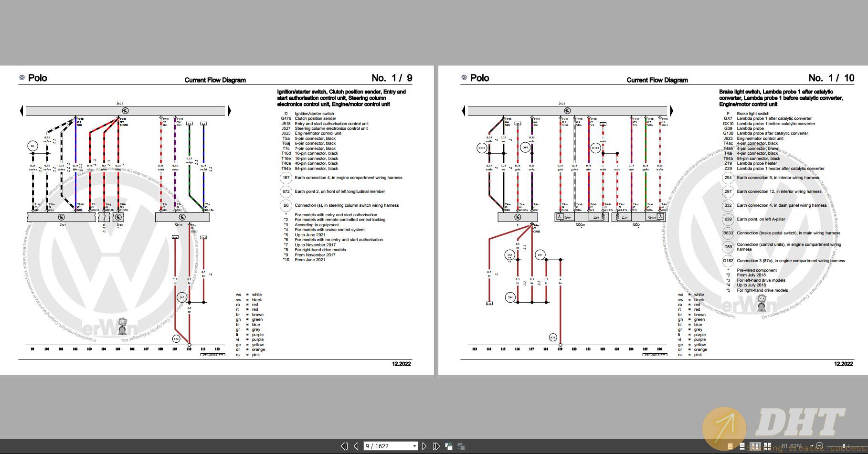868x454 pixels.
Task: Select legend line 'F Brake light switch'
Action: tap(748, 114)
